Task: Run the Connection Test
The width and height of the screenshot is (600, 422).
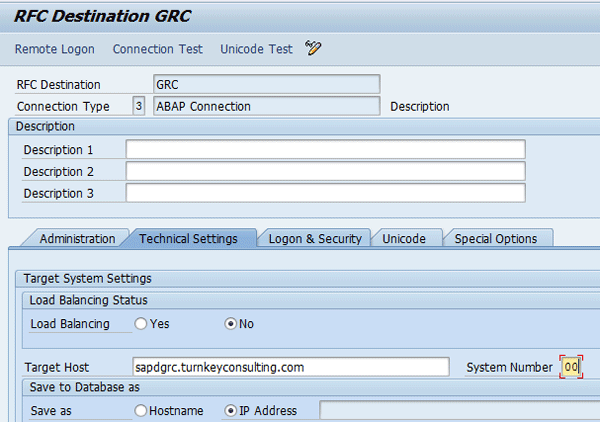Action: tap(157, 49)
